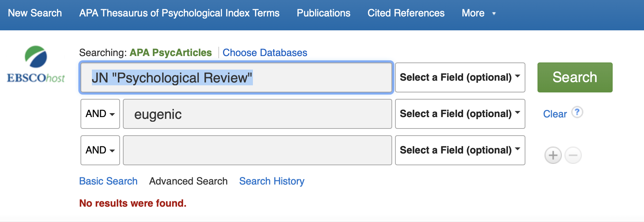Go to Publications in top menu
The width and height of the screenshot is (644, 222).
click(x=323, y=13)
